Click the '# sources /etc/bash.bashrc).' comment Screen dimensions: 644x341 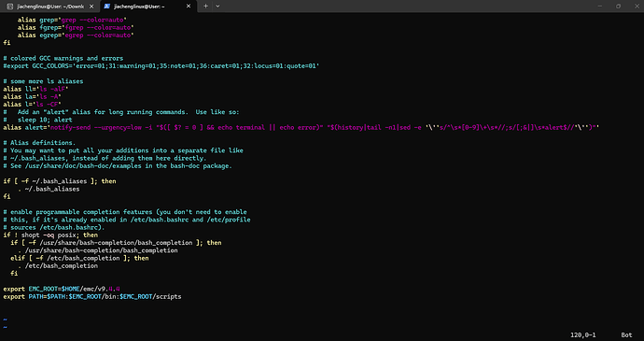pyautogui.click(x=54, y=227)
